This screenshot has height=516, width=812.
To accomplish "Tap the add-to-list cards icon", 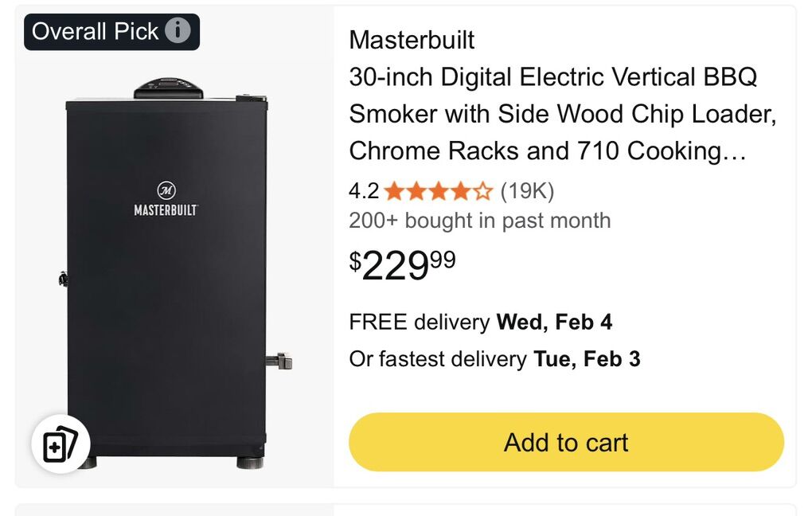I will [61, 444].
